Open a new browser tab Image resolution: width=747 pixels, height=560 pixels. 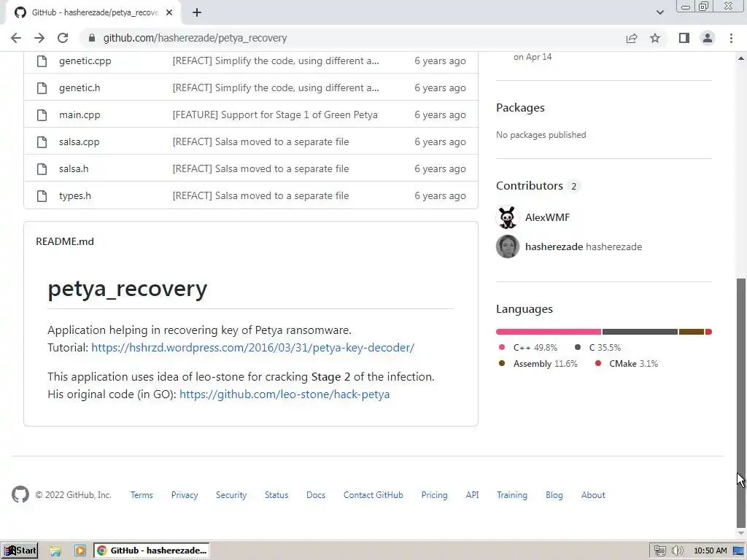tap(197, 12)
